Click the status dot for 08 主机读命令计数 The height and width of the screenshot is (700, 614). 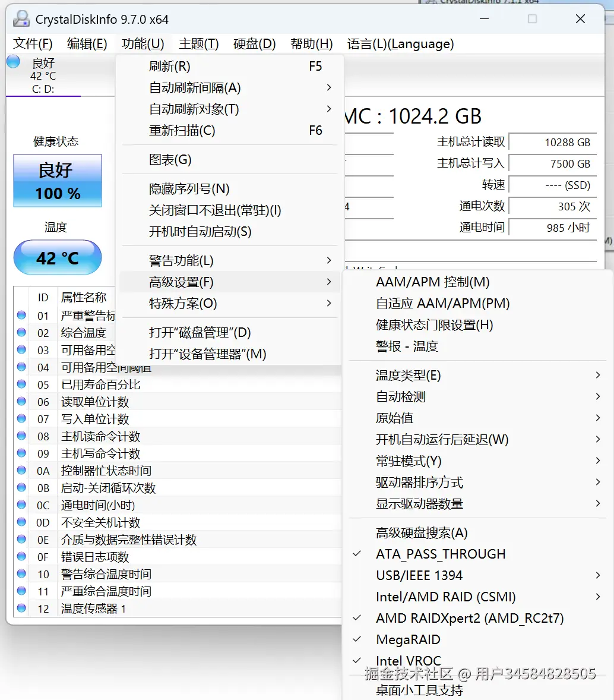point(21,436)
